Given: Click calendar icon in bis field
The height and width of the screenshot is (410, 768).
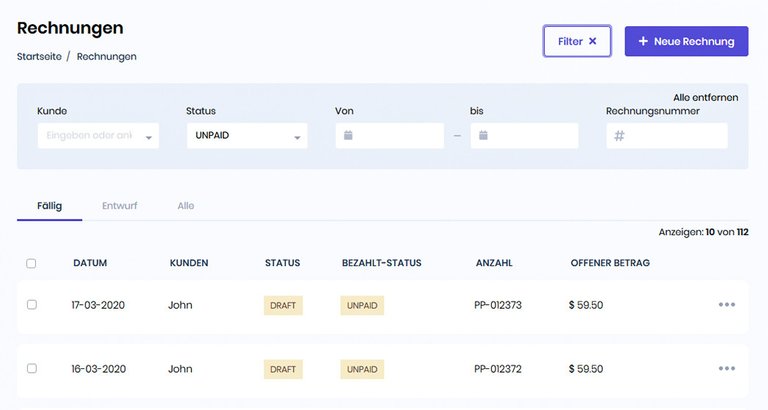Looking at the screenshot, I should pos(483,135).
